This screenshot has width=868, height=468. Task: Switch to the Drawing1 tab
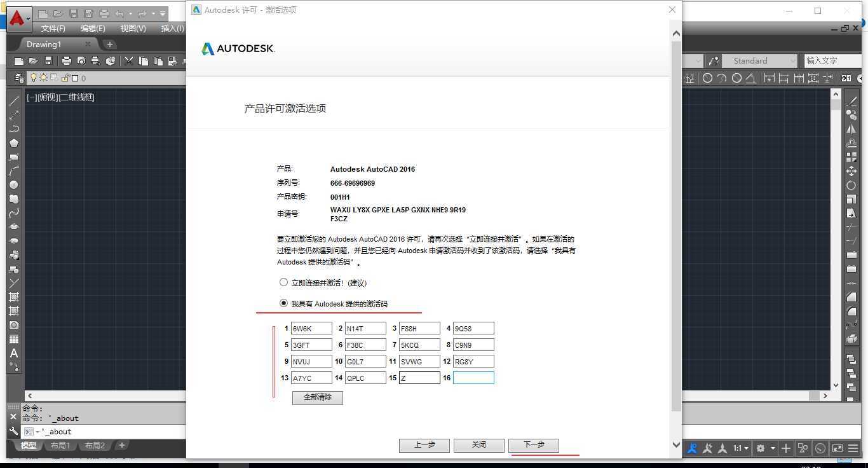pos(44,45)
